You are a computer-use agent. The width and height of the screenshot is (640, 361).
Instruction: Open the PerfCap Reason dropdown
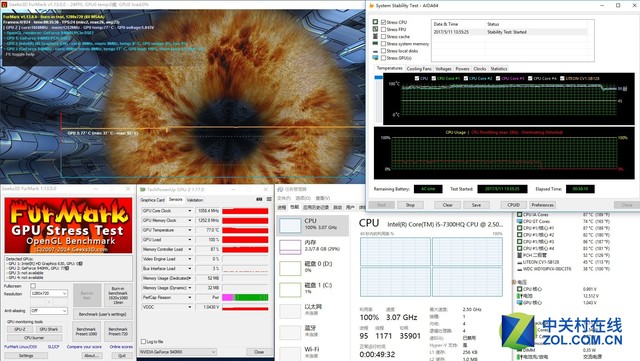189,297
